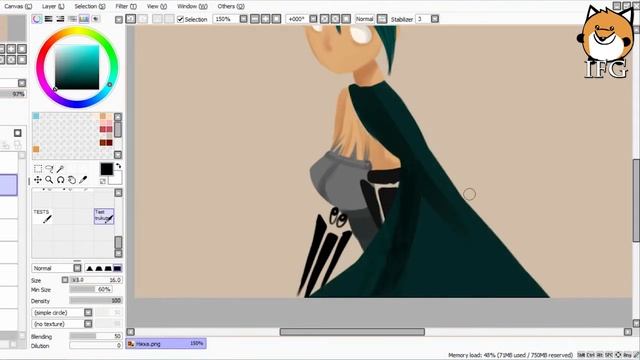The image size is (640, 360).
Task: Toggle the RGB slider panel icon
Action: [x=49, y=19]
